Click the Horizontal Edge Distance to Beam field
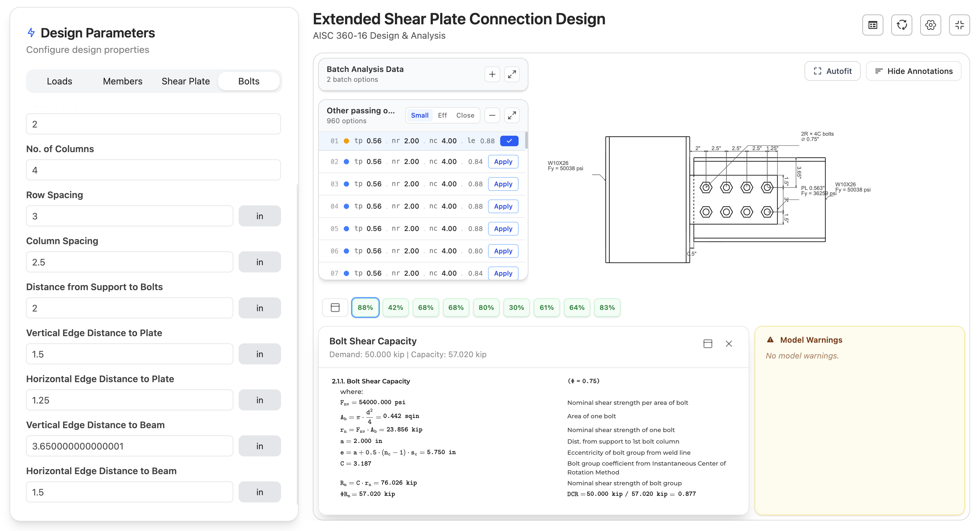 (129, 492)
